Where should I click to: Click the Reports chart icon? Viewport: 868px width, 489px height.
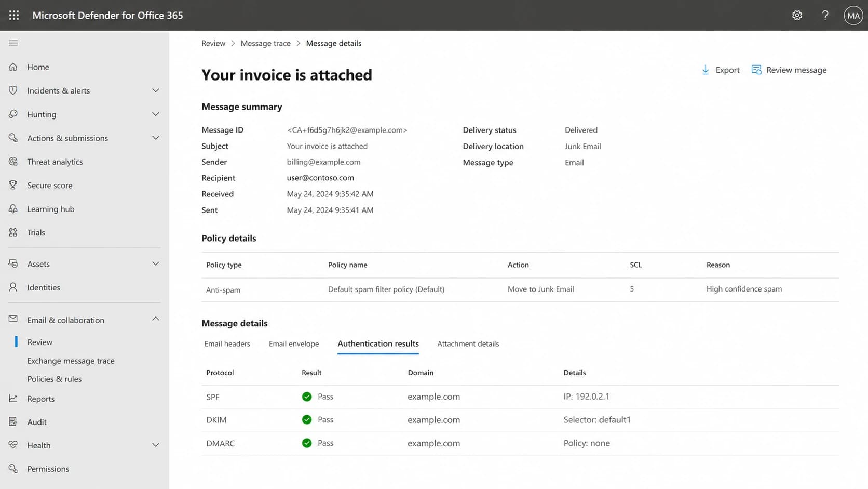click(x=13, y=399)
